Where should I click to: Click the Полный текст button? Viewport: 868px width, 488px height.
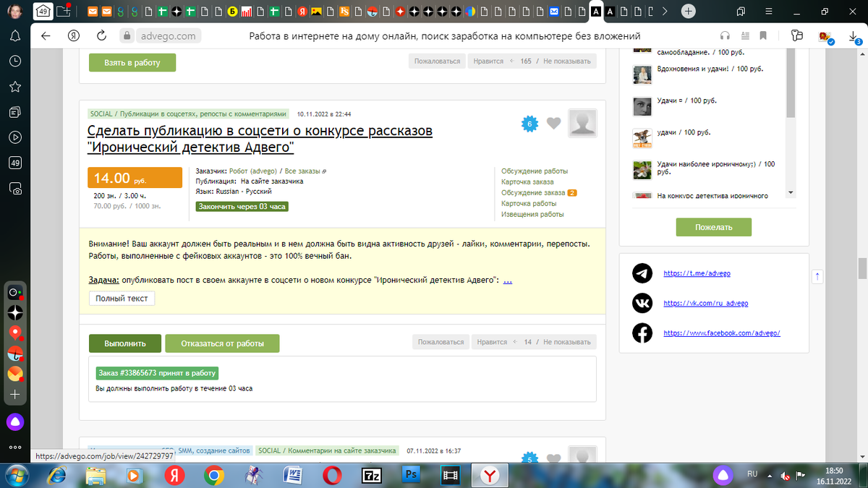click(122, 298)
